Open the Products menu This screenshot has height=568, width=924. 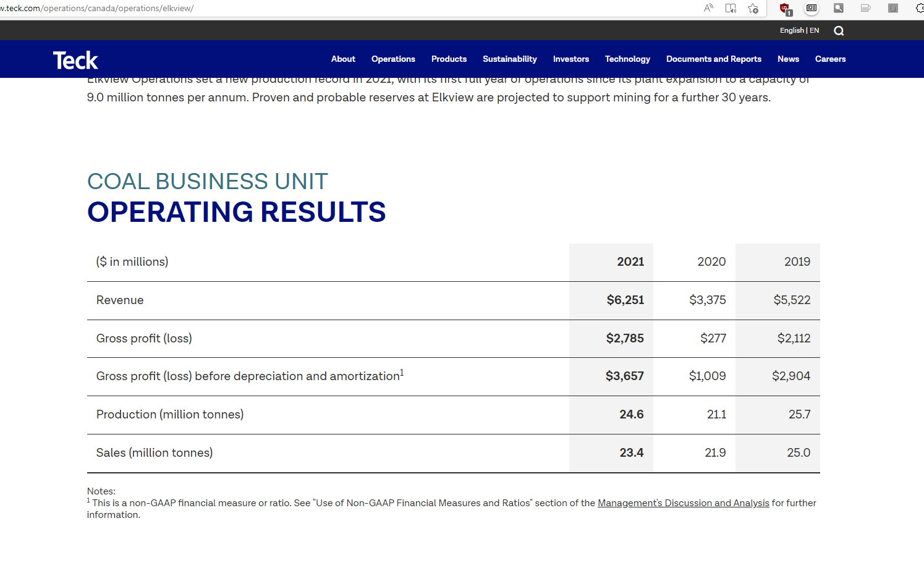(449, 59)
